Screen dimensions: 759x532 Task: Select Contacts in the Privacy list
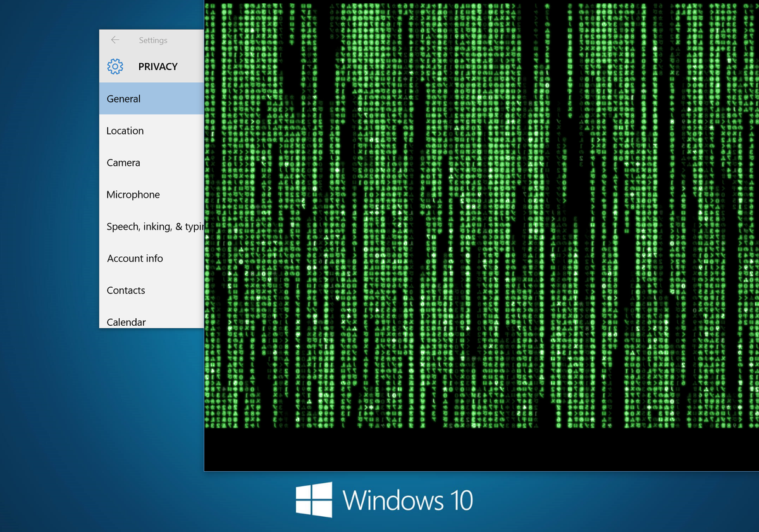pos(152,290)
